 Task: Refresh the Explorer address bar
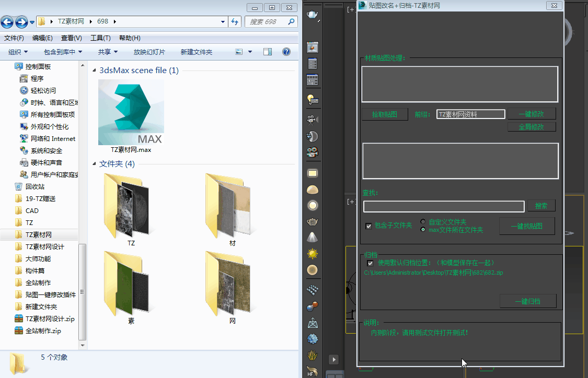(x=235, y=22)
